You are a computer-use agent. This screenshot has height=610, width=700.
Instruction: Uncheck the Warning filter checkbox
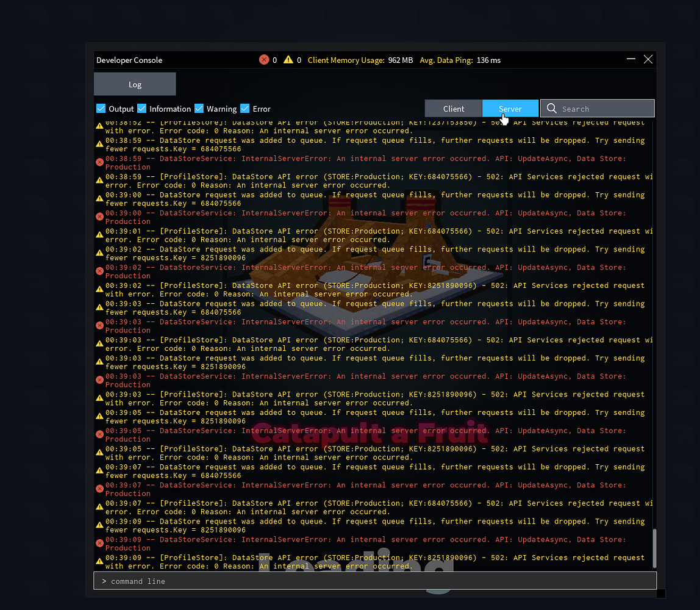pyautogui.click(x=199, y=109)
